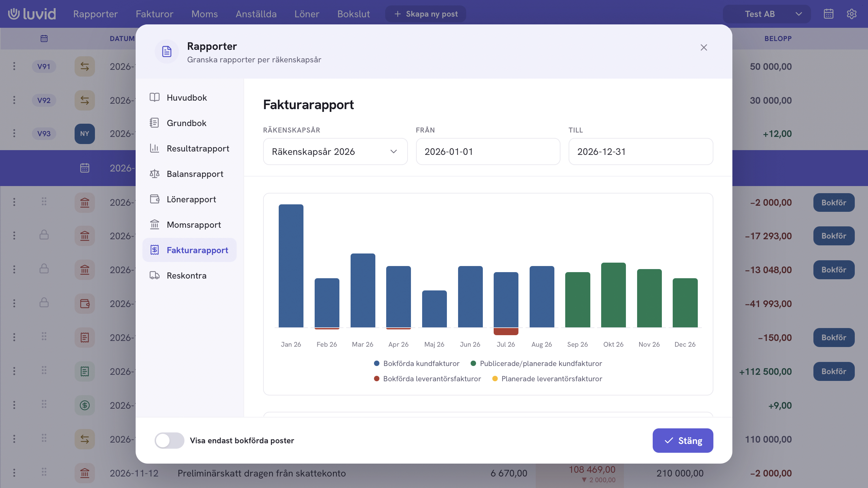868x488 pixels.
Task: Open the calendar icon in top bar
Action: point(829,14)
